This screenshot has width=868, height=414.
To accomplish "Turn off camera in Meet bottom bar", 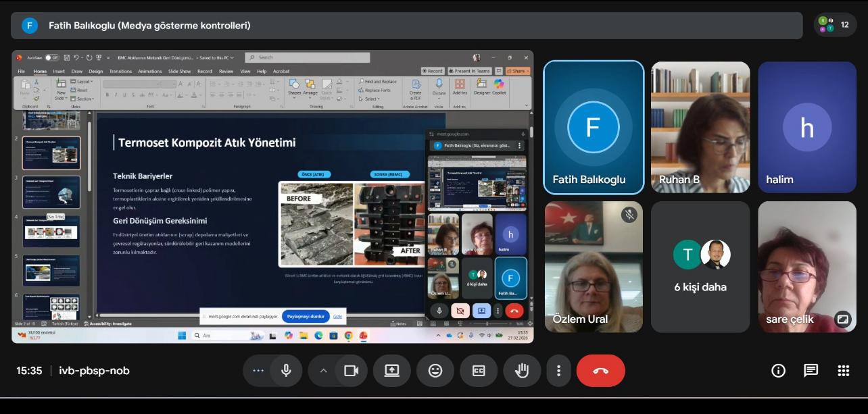I will 351,371.
